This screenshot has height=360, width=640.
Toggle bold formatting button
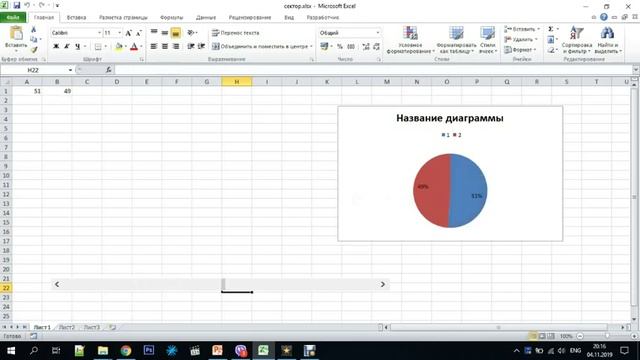pos(56,47)
